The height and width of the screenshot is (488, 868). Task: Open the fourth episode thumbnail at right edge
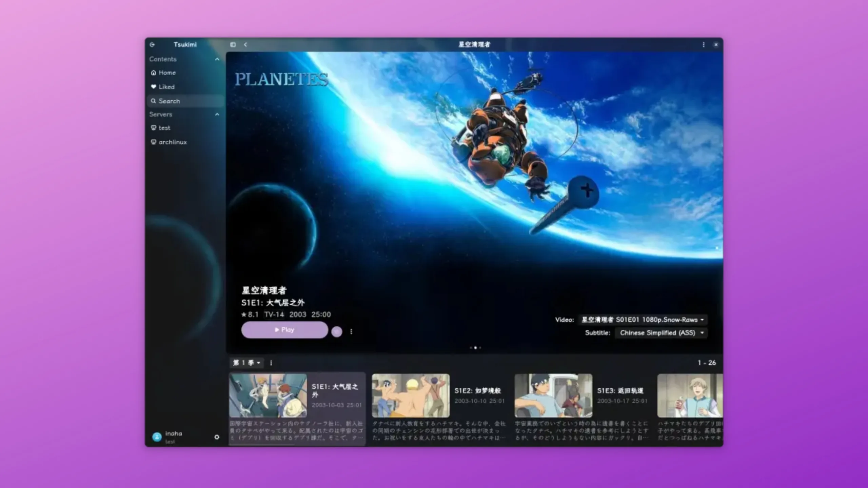point(690,395)
